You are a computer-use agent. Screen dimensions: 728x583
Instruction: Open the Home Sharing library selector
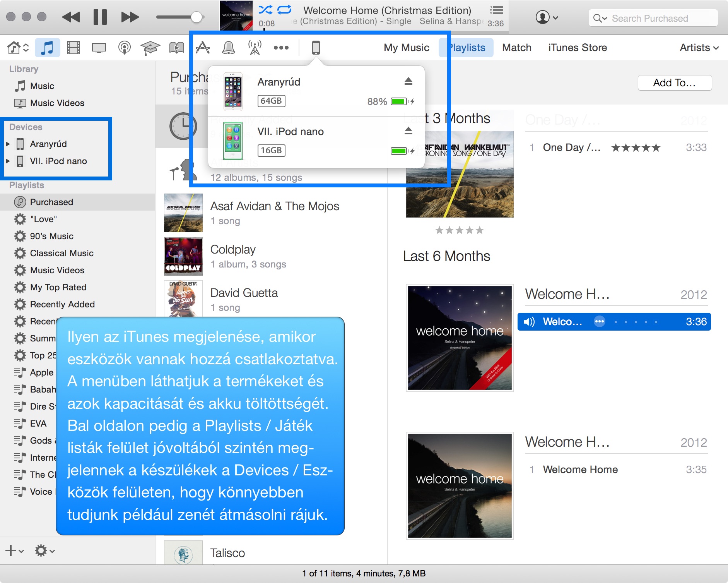point(18,48)
